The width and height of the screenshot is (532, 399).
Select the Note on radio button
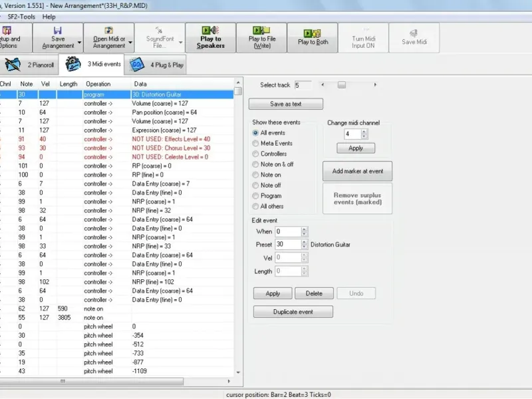[255, 175]
